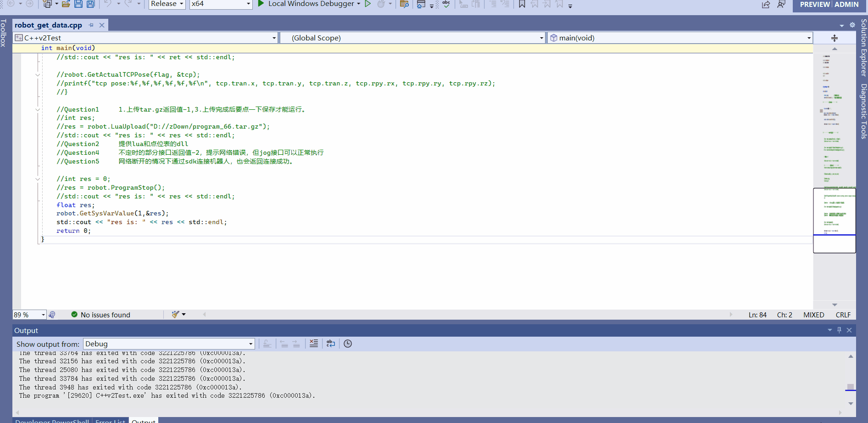This screenshot has height=423, width=868.
Task: Click the CRLF line ending indicator
Action: (843, 315)
